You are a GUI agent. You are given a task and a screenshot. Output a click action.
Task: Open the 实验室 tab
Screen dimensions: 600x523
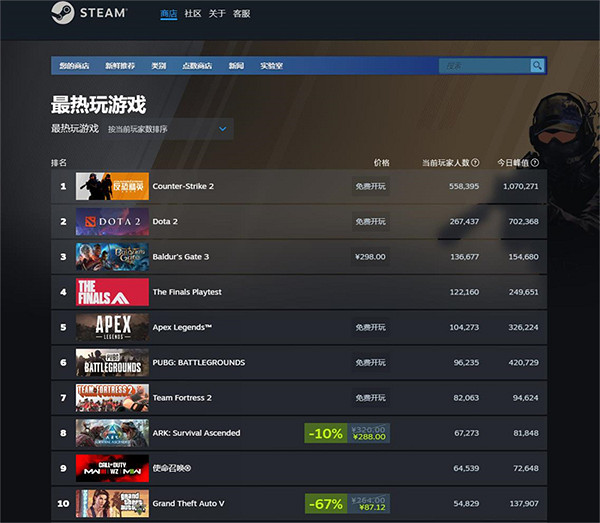click(271, 66)
